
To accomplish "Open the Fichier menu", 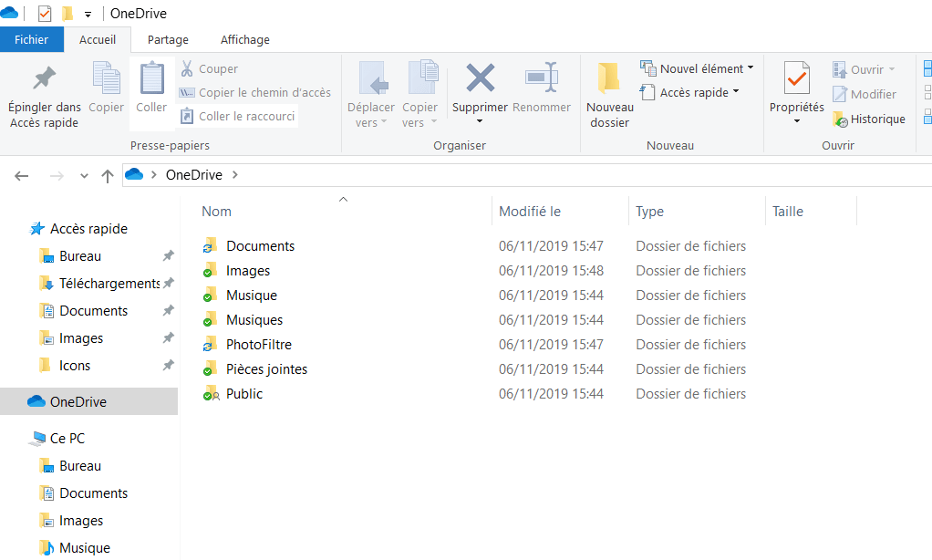I will coord(32,39).
